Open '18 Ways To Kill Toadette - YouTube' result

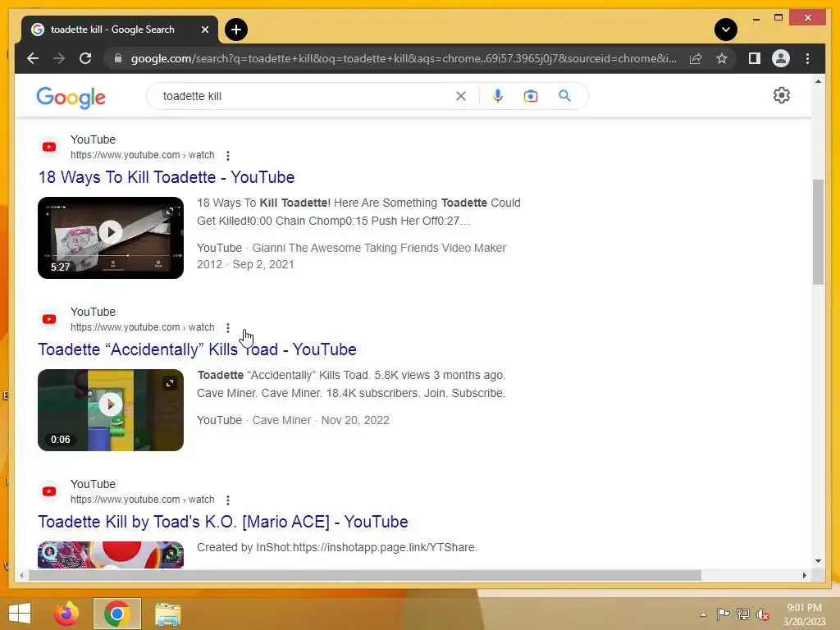(x=167, y=177)
